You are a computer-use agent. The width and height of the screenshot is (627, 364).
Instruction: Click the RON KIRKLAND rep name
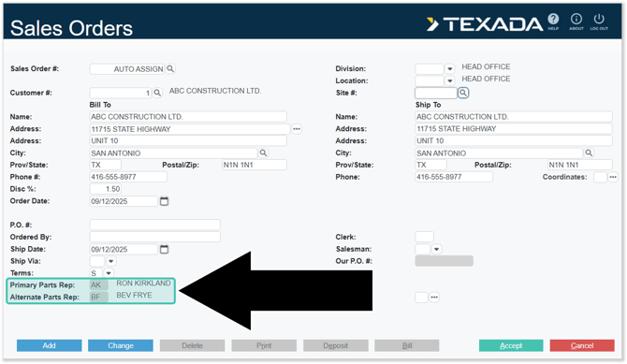(x=143, y=284)
